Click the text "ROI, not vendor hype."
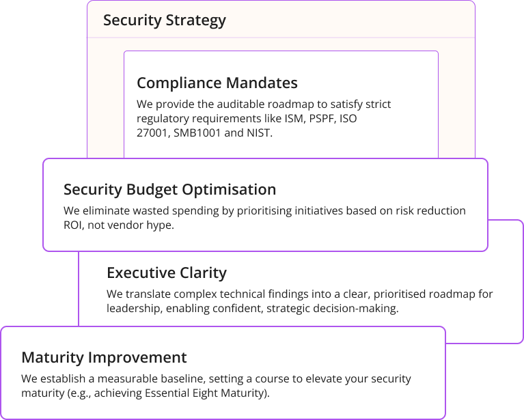 click(119, 225)
